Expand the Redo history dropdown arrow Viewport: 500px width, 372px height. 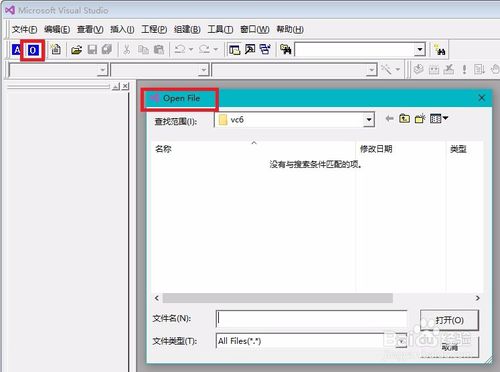[216, 50]
